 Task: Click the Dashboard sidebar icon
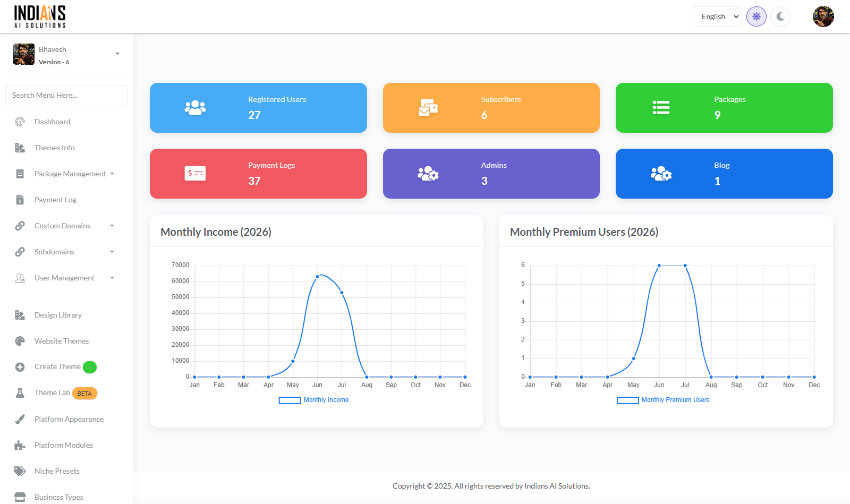[x=20, y=122]
